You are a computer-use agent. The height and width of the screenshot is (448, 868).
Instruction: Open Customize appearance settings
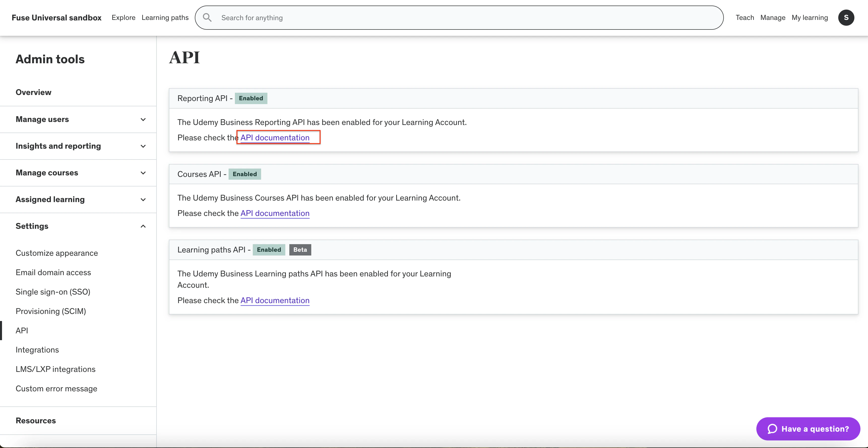click(x=57, y=253)
